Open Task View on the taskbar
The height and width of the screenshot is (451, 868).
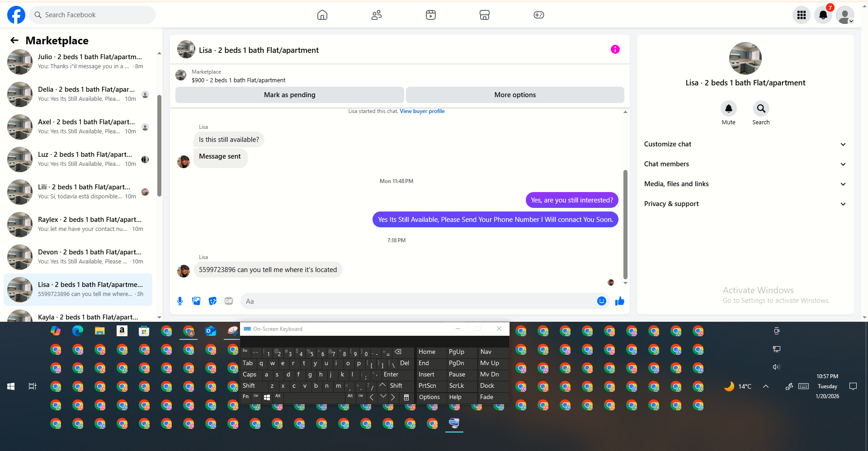(33, 386)
